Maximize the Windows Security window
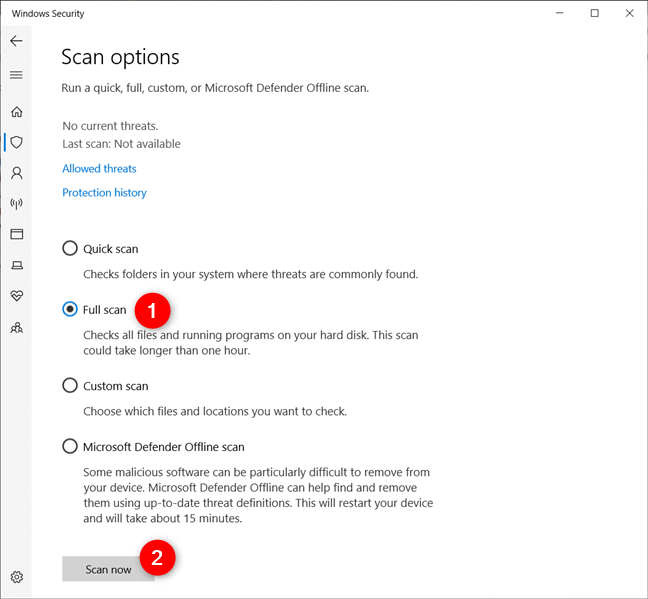 pyautogui.click(x=595, y=13)
